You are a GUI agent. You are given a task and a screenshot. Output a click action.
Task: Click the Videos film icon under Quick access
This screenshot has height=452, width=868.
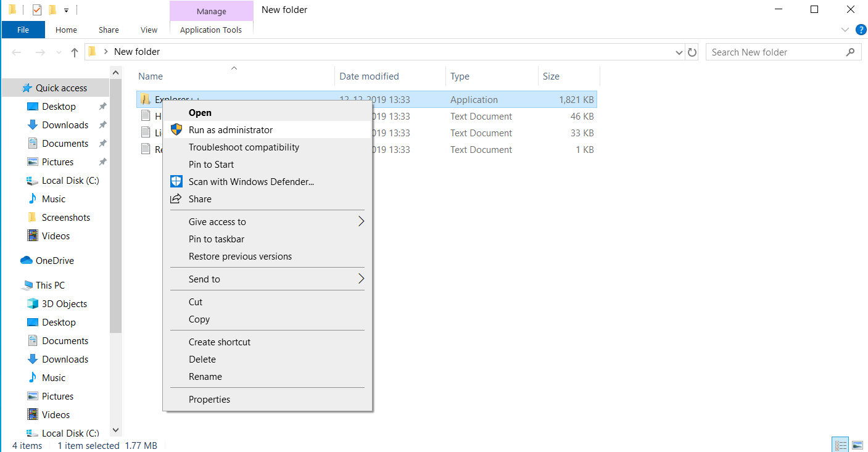point(33,236)
